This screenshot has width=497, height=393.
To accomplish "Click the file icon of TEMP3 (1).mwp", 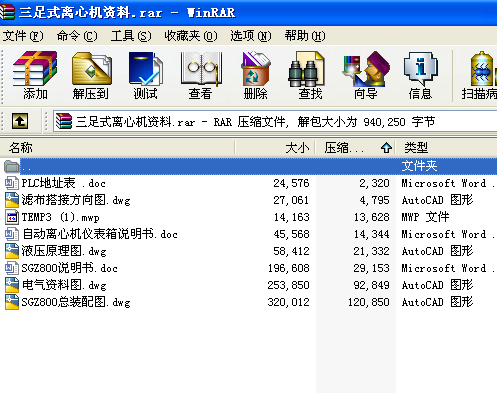I will [x=12, y=217].
